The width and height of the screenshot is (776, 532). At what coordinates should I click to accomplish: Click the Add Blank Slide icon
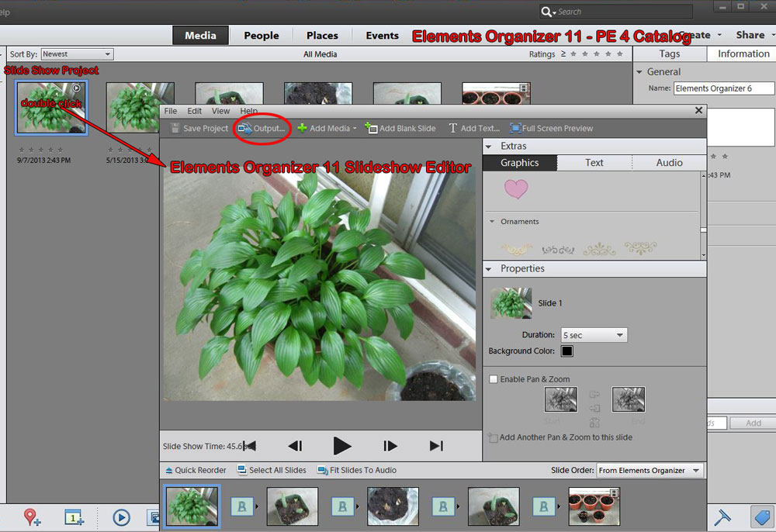click(371, 128)
